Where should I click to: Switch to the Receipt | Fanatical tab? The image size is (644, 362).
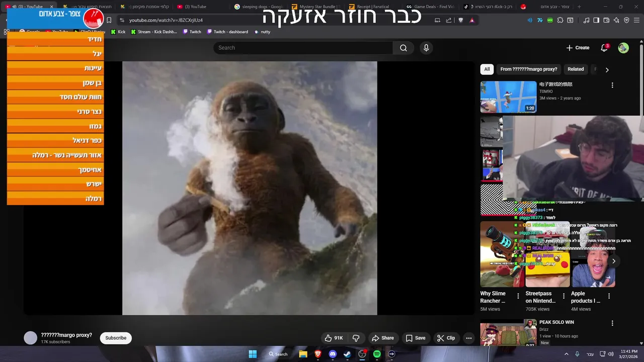(373, 7)
